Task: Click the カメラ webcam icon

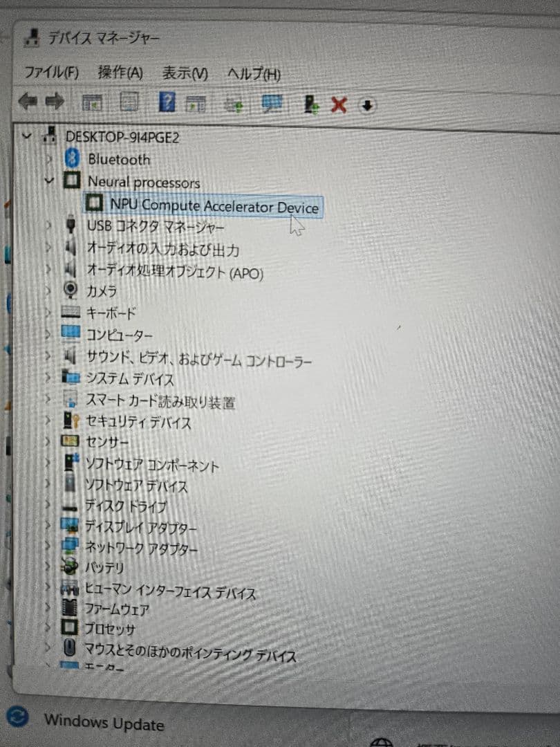Action: click(71, 289)
